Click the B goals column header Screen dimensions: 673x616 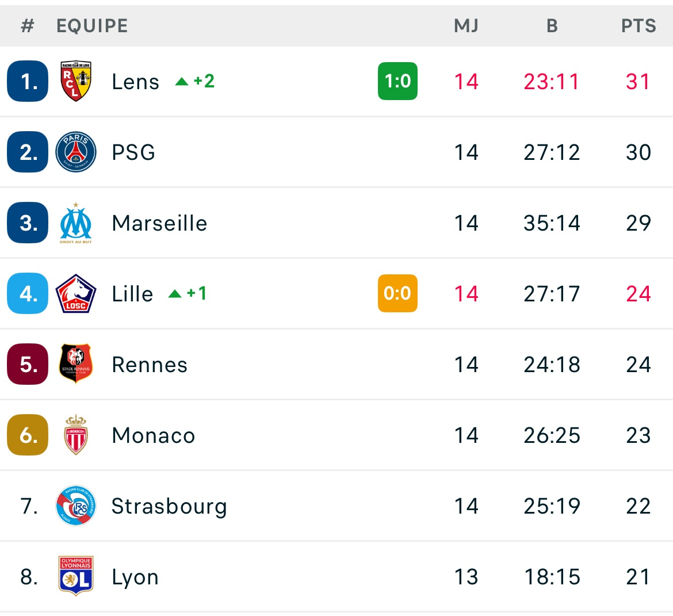point(552,26)
